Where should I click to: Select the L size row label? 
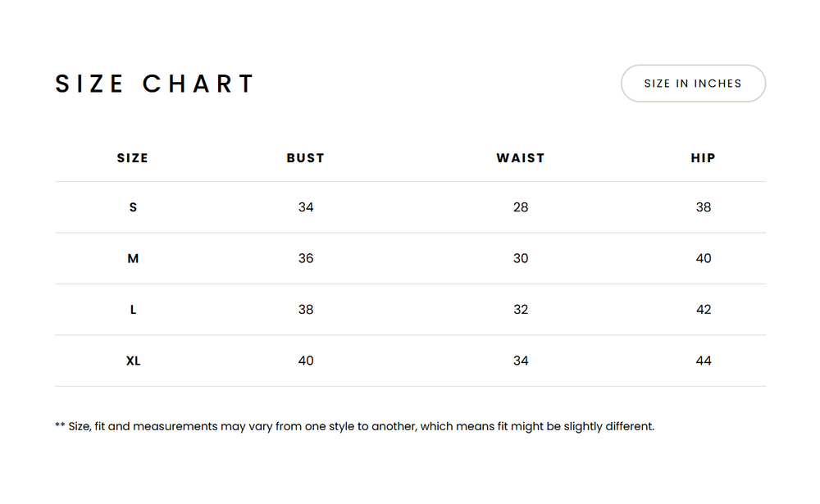click(133, 310)
